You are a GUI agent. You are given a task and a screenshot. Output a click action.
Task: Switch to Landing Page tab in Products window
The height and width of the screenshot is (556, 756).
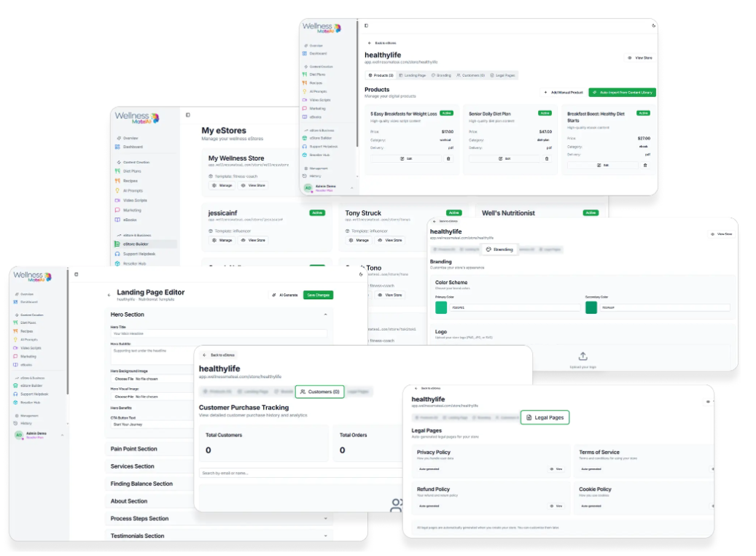(x=413, y=75)
